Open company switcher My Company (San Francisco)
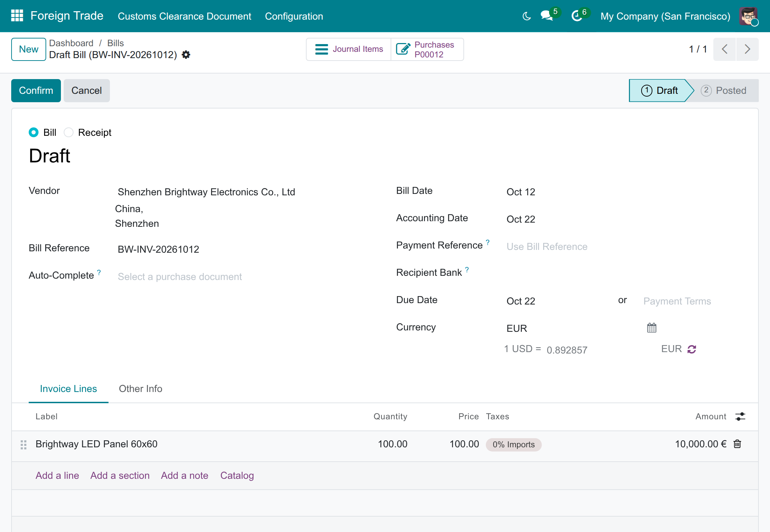The width and height of the screenshot is (770, 532). pos(665,16)
